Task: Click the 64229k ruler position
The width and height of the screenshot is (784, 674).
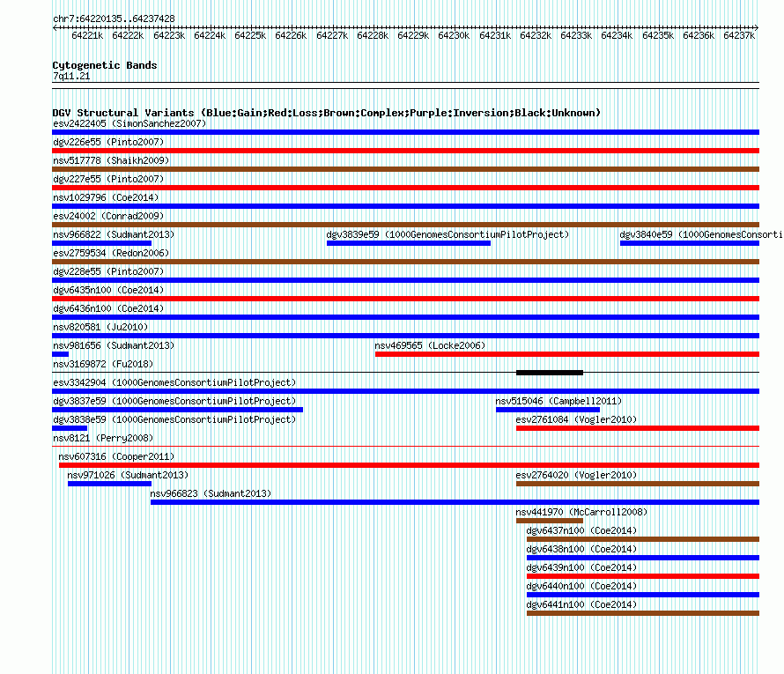Action: 413,35
